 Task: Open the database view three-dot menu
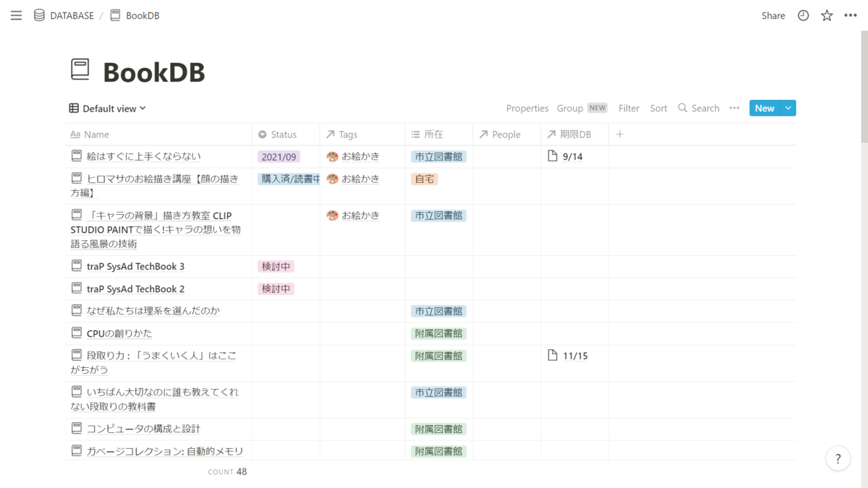(734, 108)
